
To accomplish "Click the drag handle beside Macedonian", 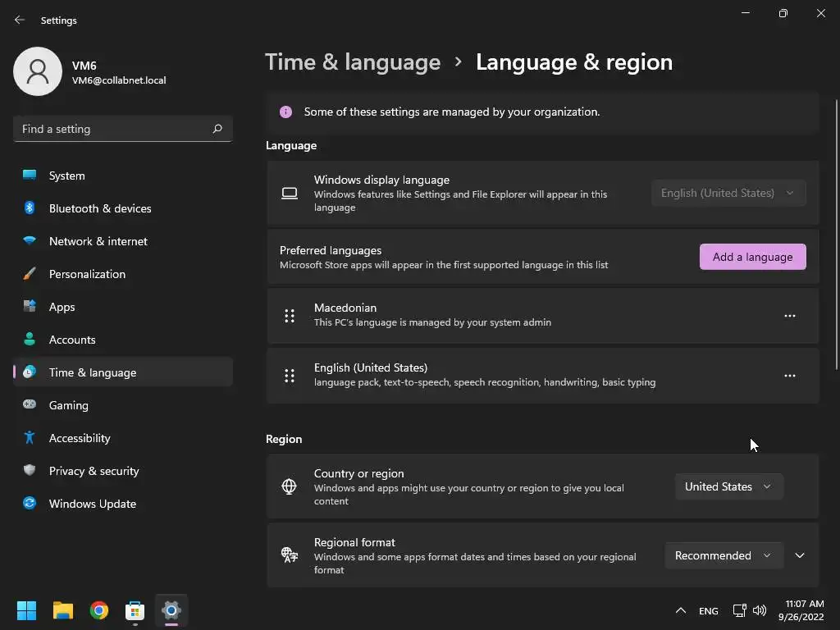I will point(290,316).
